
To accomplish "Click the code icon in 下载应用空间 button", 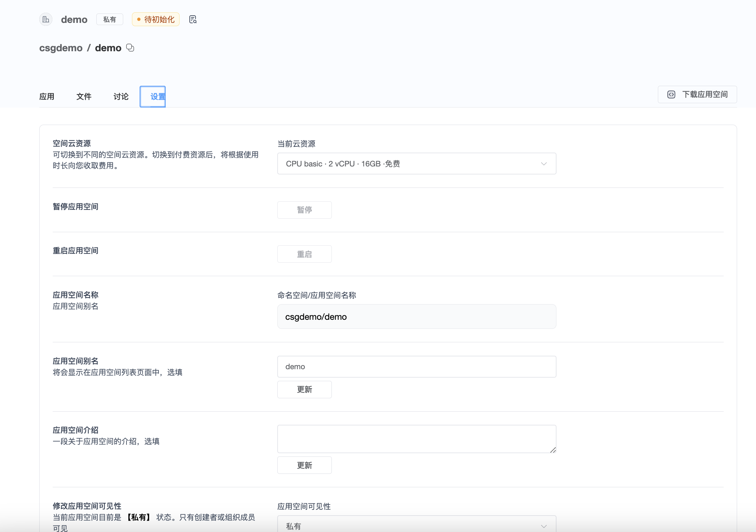I will click(671, 94).
